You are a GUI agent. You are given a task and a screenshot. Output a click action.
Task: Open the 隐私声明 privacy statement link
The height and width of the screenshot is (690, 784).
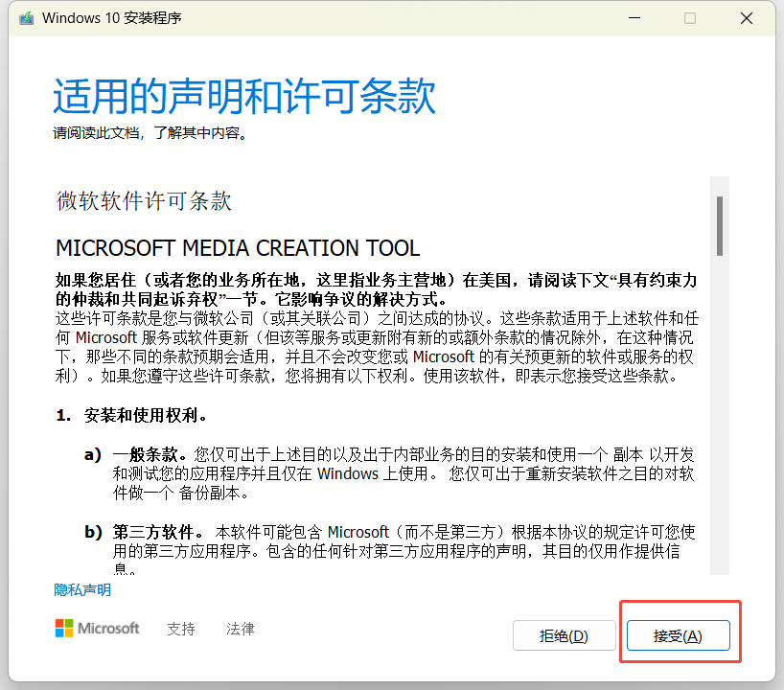[82, 590]
